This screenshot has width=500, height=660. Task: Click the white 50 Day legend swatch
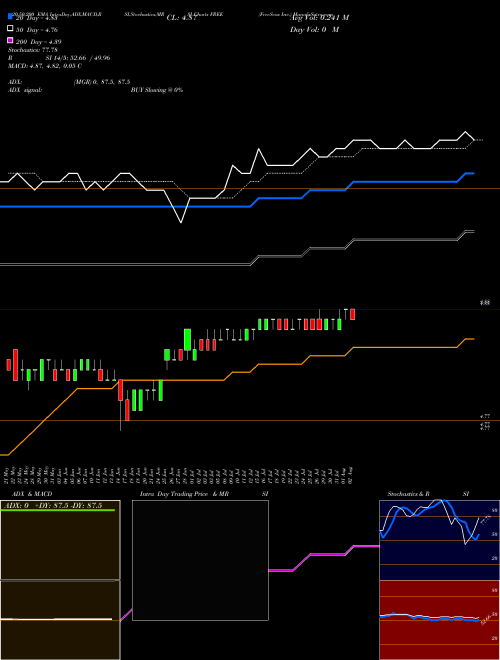tap(10, 29)
